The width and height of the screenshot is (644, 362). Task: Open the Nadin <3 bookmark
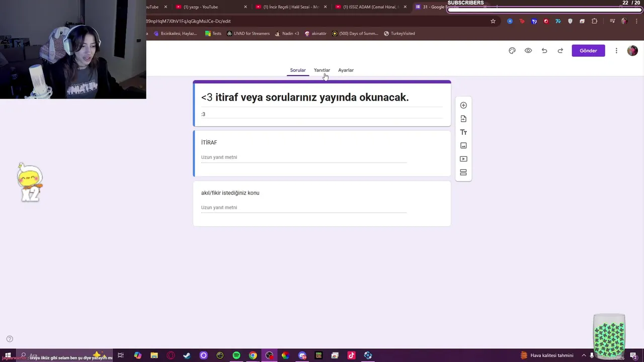click(x=287, y=34)
